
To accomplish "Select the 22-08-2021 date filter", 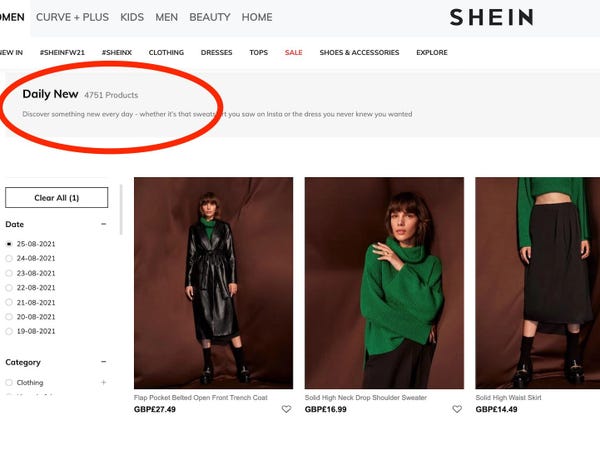I will [x=9, y=288].
